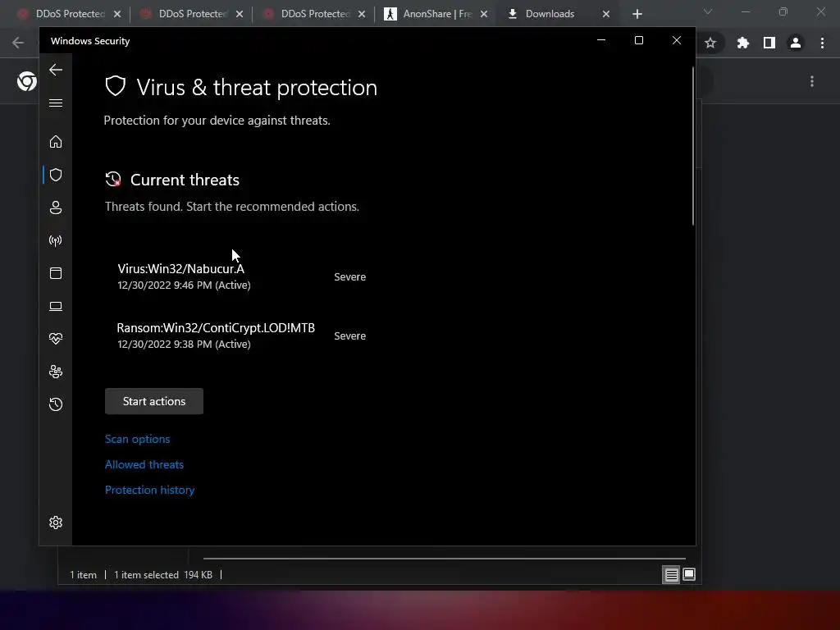Switch to the AnonShare browser tab
This screenshot has height=630, width=840.
point(436,14)
